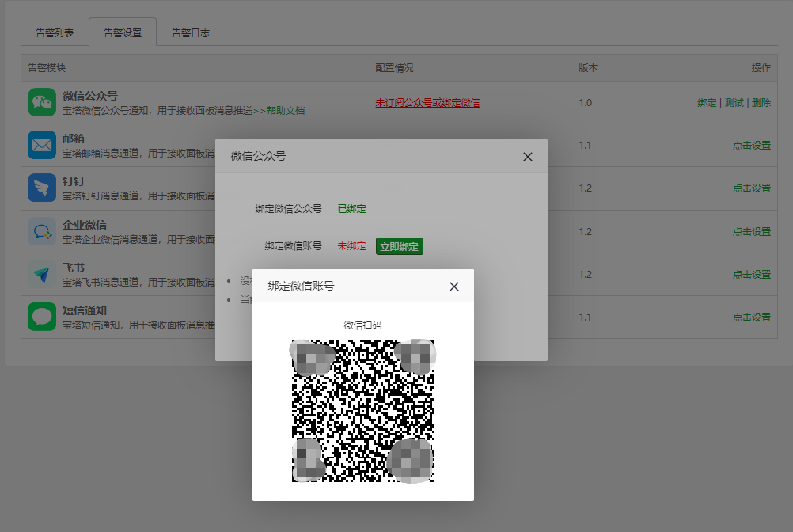Click version 1.0 in the WeChat row
This screenshot has height=532, width=793.
pyautogui.click(x=585, y=103)
